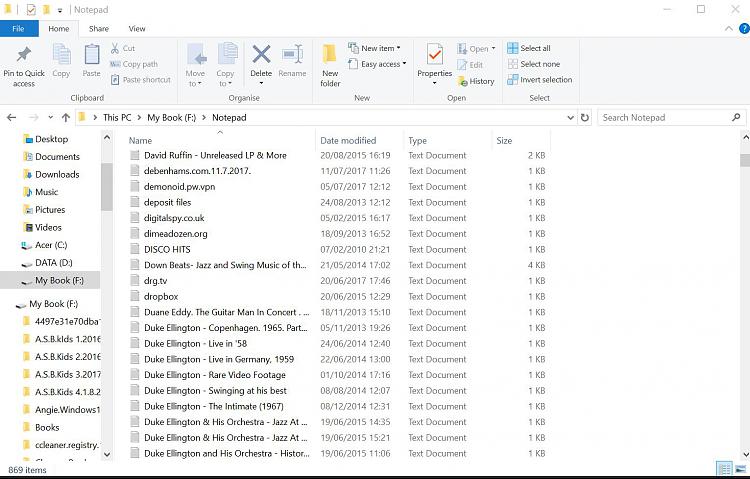Open the File menu tab
This screenshot has height=479, width=750.
coord(19,29)
